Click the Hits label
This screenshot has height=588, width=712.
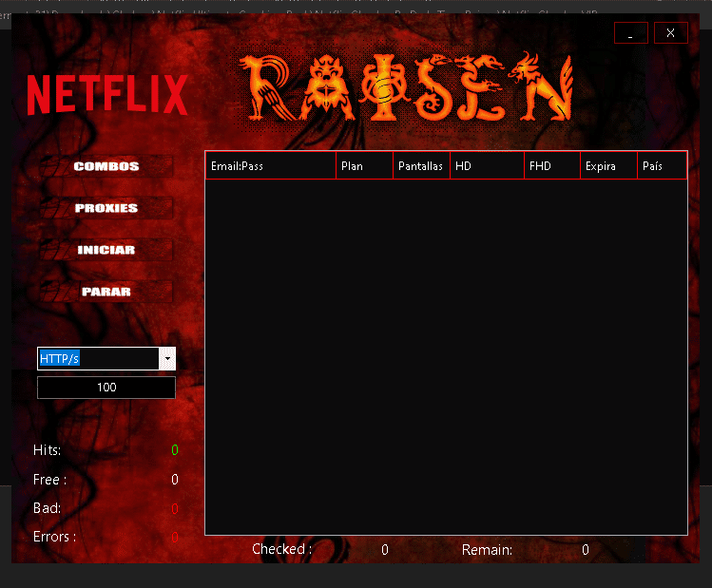pos(47,450)
